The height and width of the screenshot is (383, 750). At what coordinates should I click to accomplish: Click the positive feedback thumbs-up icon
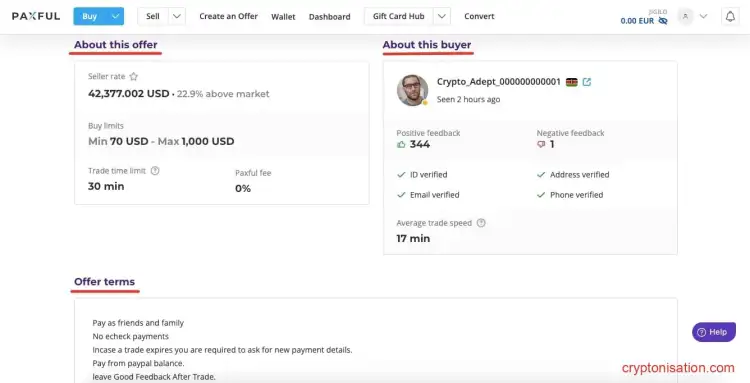tap(401, 144)
